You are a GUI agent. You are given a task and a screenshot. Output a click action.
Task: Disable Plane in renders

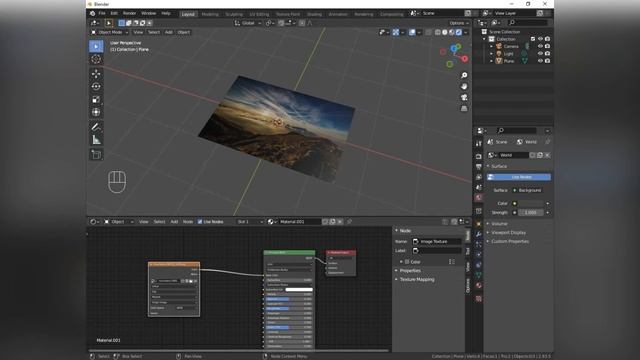click(547, 61)
